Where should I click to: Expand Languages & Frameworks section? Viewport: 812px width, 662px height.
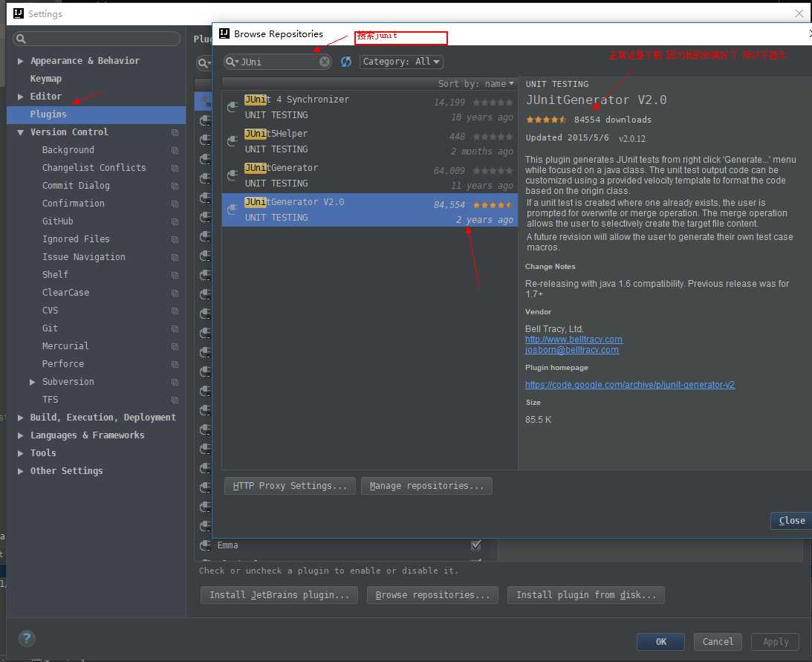tap(20, 435)
